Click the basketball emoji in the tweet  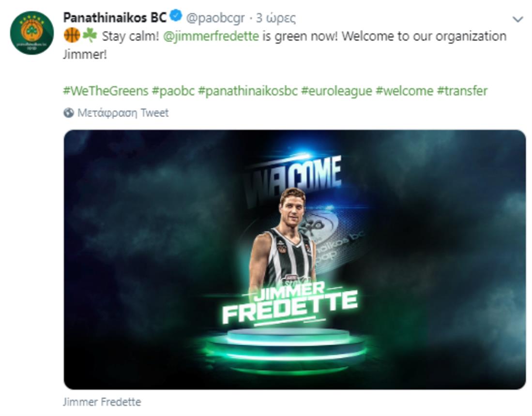pyautogui.click(x=72, y=36)
